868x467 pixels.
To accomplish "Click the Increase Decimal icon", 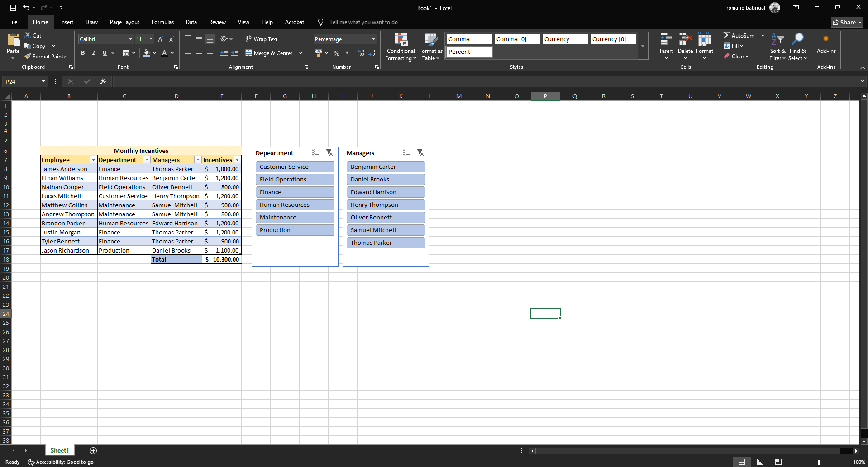I will click(361, 53).
